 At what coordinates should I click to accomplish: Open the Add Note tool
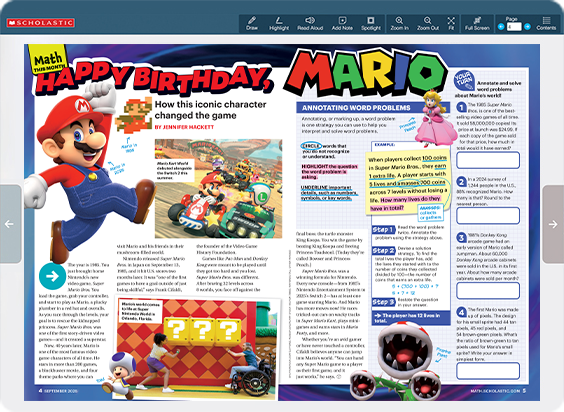coord(342,24)
